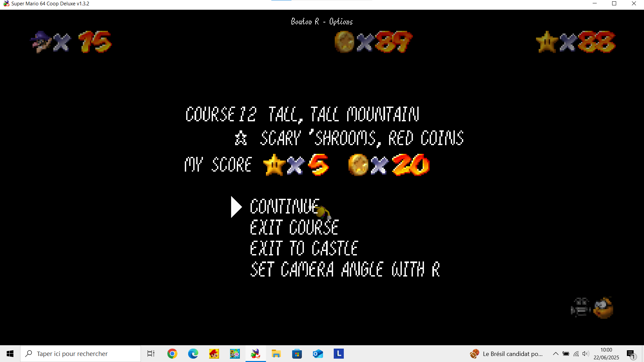
Task: Click the top-right total star icon
Action: 547,42
